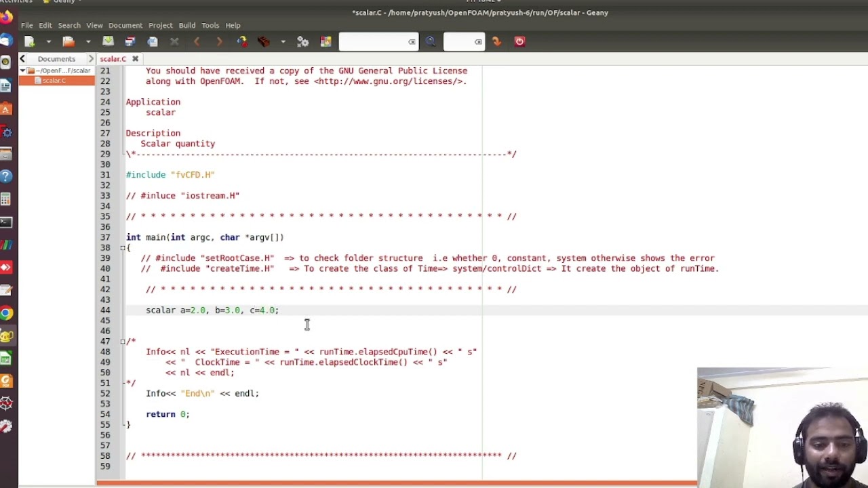868x488 pixels.
Task: Clear the toolbar search field
Action: [x=412, y=41]
